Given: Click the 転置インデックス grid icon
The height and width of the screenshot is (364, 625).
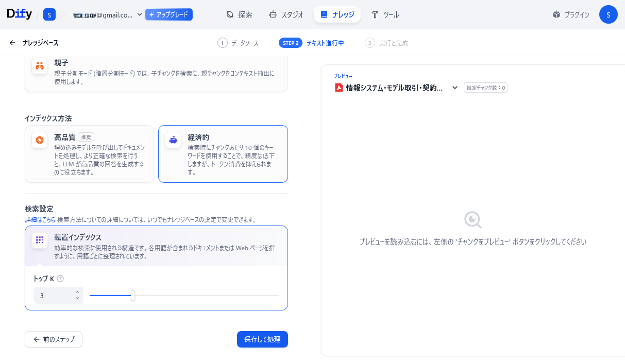Looking at the screenshot, I should [x=40, y=240].
